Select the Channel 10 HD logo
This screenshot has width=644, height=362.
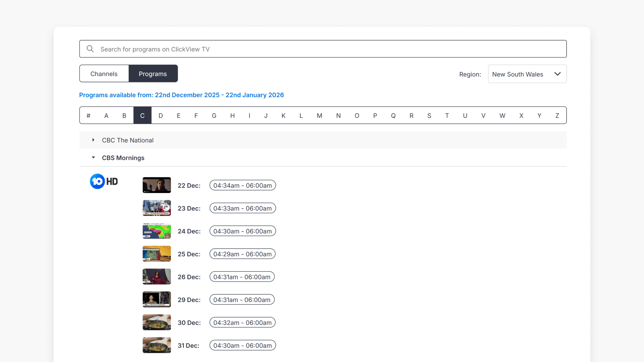point(104,181)
